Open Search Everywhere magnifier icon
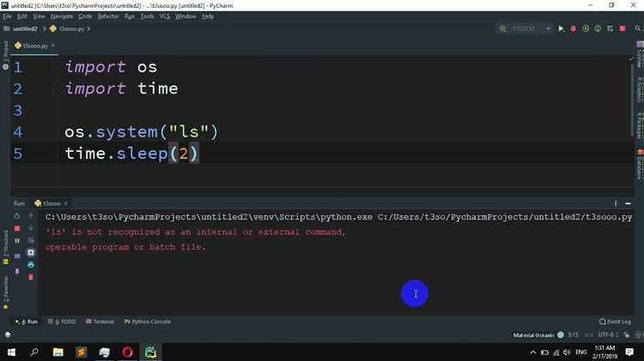Viewport: 644px width, 361px height. tap(637, 28)
